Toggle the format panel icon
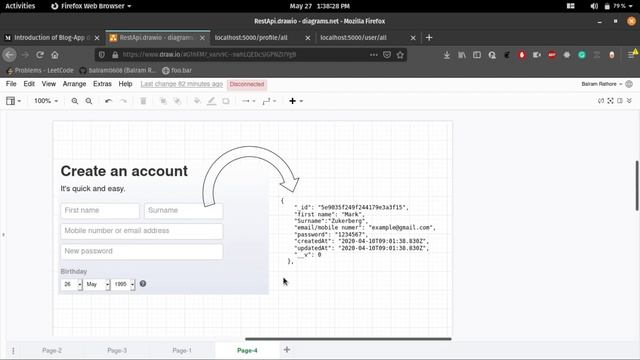The height and width of the screenshot is (360, 640). point(620,101)
